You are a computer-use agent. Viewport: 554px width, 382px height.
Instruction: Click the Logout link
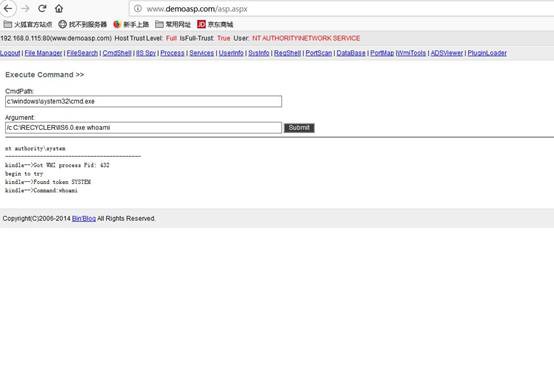tap(10, 53)
